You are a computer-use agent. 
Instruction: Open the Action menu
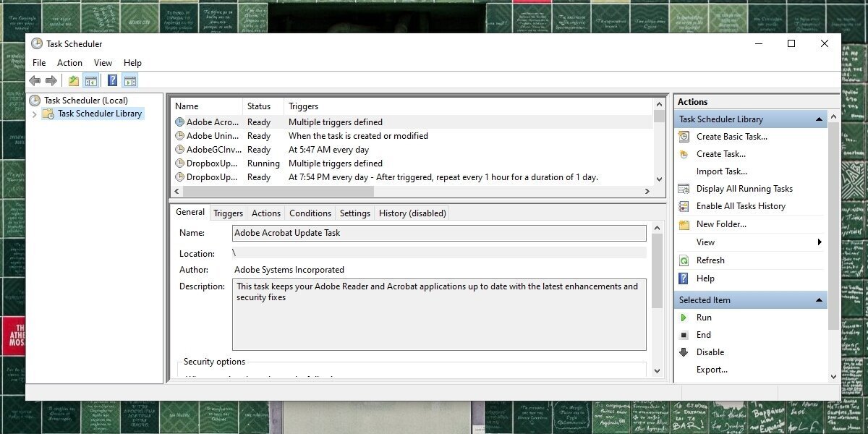(69, 63)
